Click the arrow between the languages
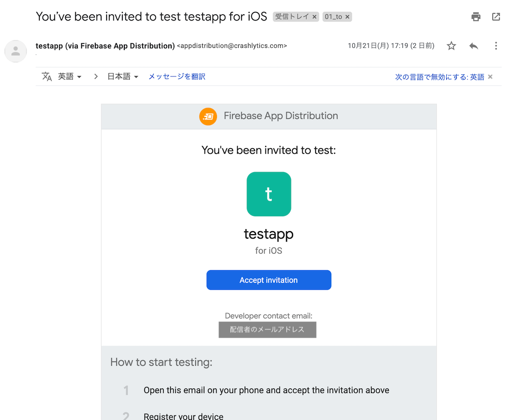This screenshot has width=505, height=420. (x=96, y=76)
